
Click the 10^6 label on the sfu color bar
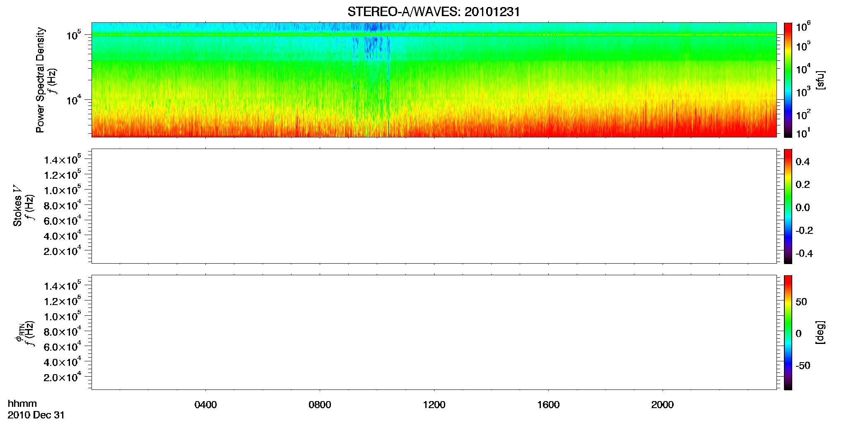[803, 26]
